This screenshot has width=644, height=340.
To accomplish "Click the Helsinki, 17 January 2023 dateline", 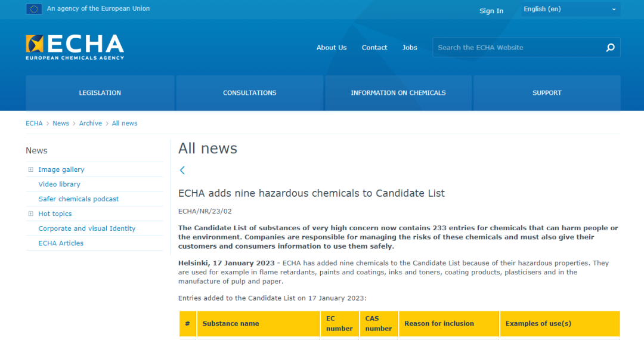I will 227,263.
